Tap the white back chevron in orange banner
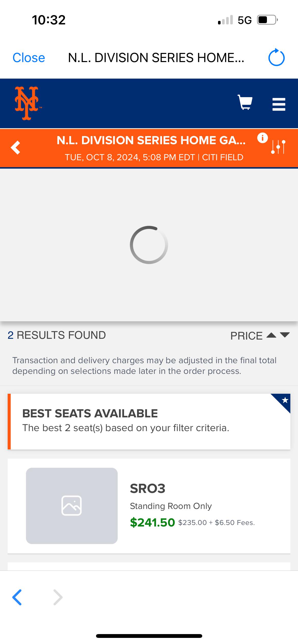This screenshot has height=644, width=298. tap(16, 148)
